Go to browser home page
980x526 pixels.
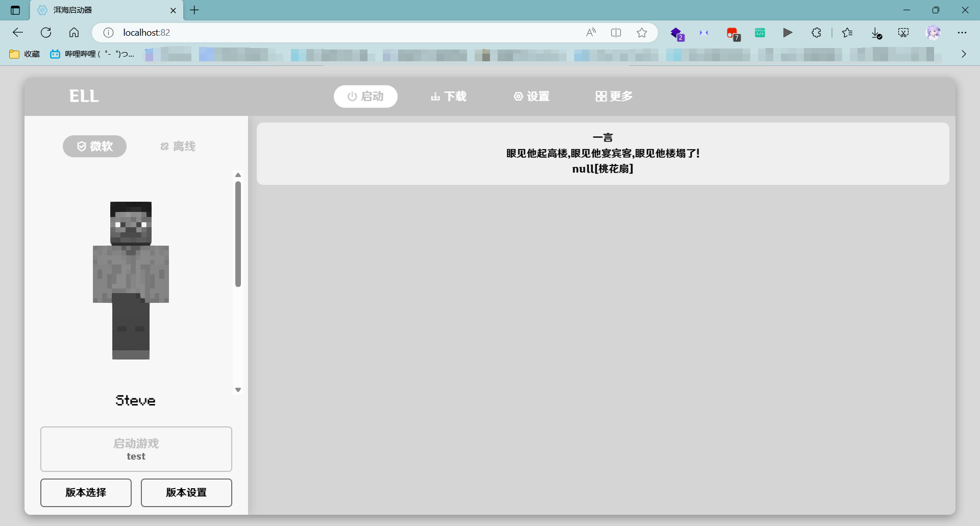pyautogui.click(x=74, y=33)
